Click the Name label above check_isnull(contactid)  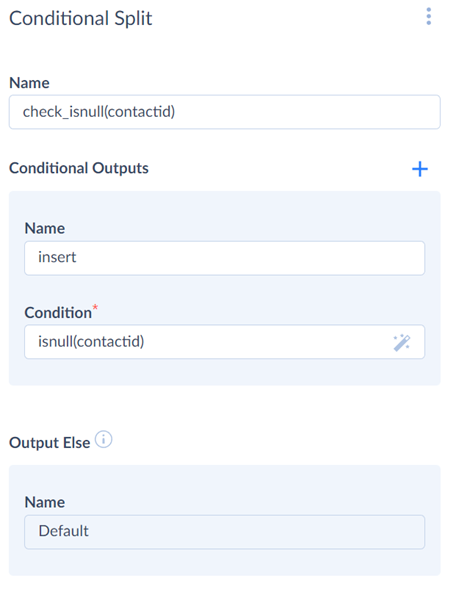coord(29,83)
